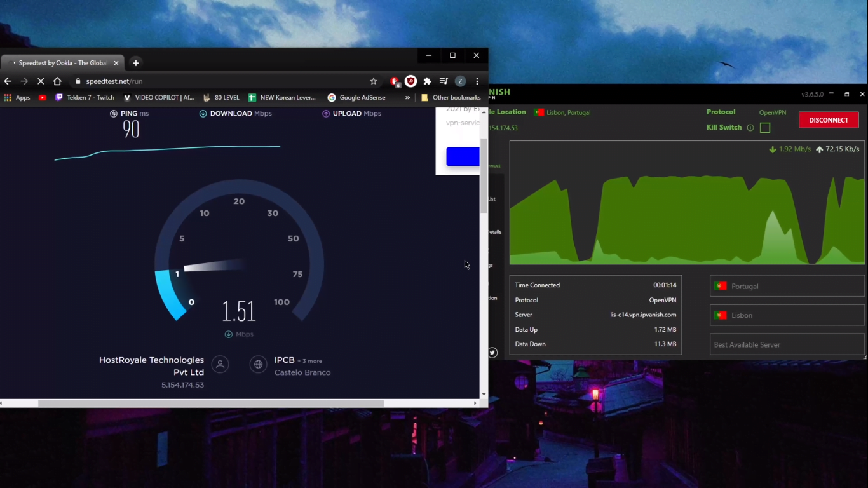868x488 pixels.
Task: Minimize the IPVanish window
Action: (x=831, y=94)
